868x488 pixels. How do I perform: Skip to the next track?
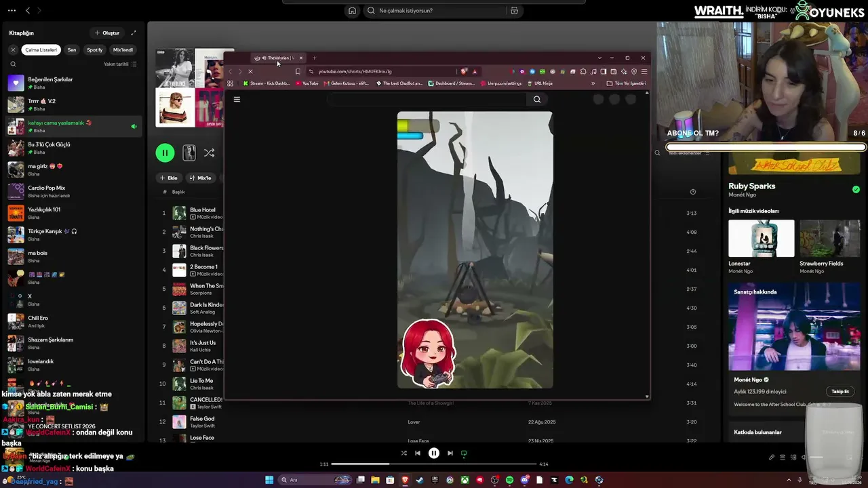[450, 453]
